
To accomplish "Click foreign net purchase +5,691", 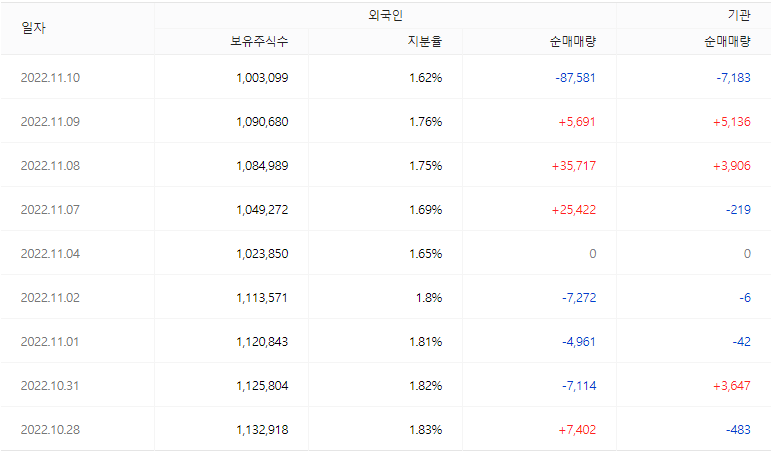I will coord(577,122).
